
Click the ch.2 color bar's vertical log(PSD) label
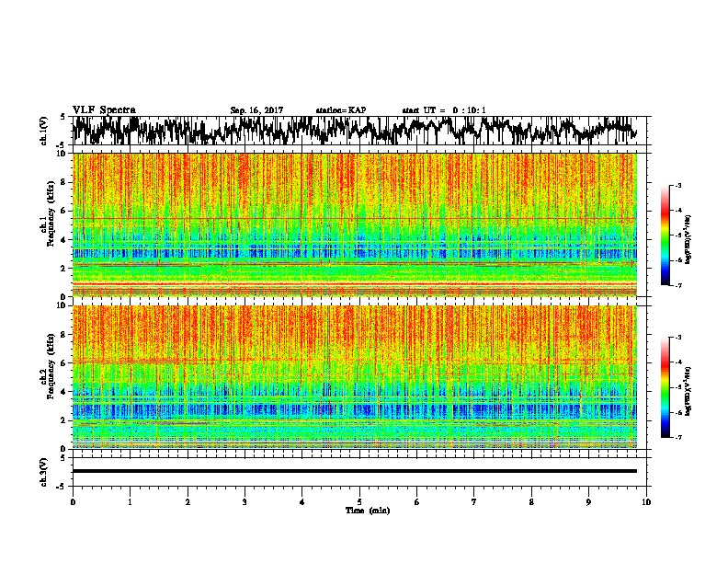click(x=688, y=391)
